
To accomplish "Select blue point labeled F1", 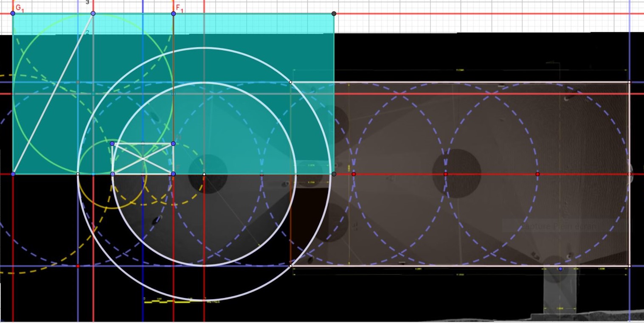I will pos(173,14).
